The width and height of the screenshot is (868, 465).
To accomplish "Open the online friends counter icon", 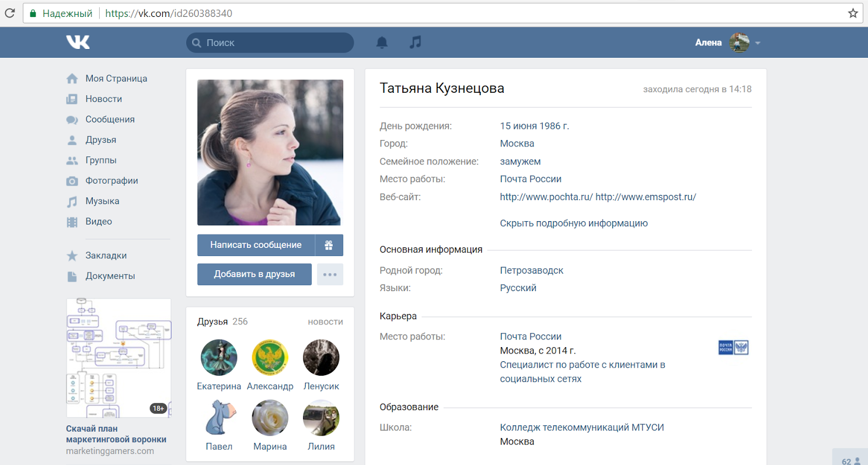I will coord(850,460).
